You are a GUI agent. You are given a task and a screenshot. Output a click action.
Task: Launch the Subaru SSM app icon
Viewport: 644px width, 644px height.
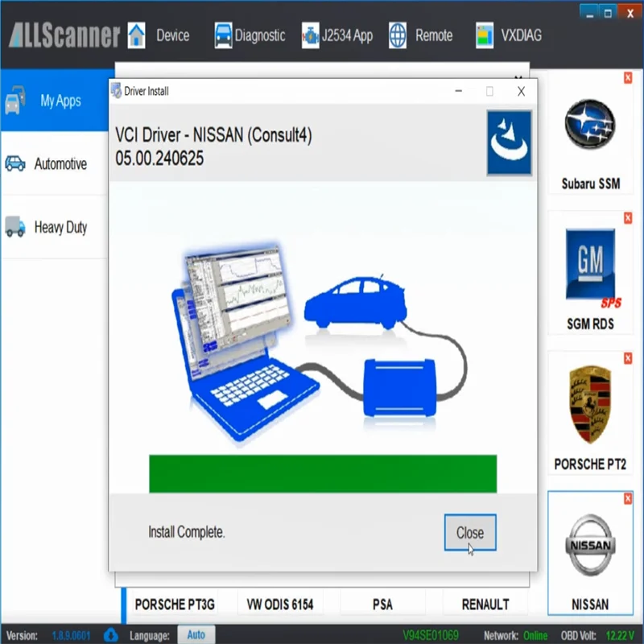click(x=590, y=124)
